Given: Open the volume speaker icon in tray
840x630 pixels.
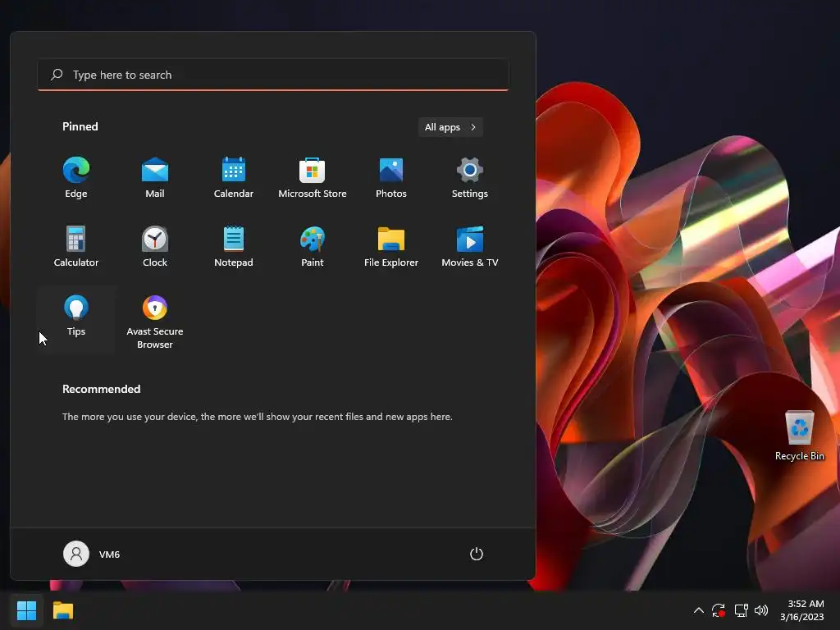Looking at the screenshot, I should tap(760, 610).
